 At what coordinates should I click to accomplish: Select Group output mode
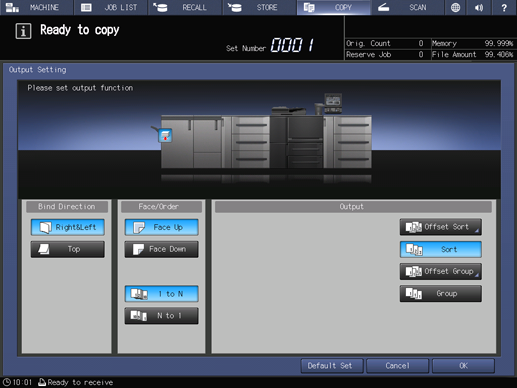click(x=441, y=294)
